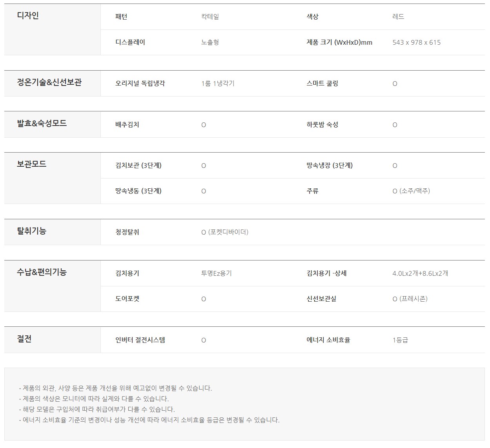Click the 에너지 소비효율 label

point(328,340)
